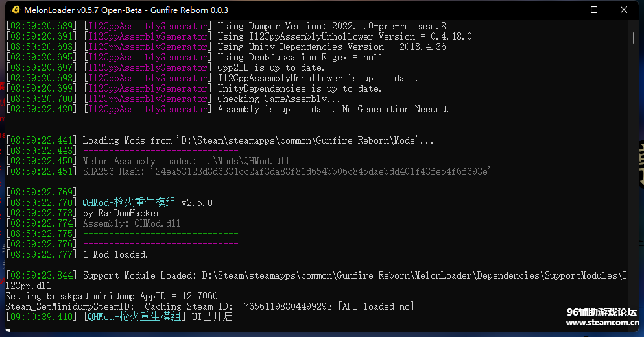Click the SHA256 Hash line

pos(285,171)
